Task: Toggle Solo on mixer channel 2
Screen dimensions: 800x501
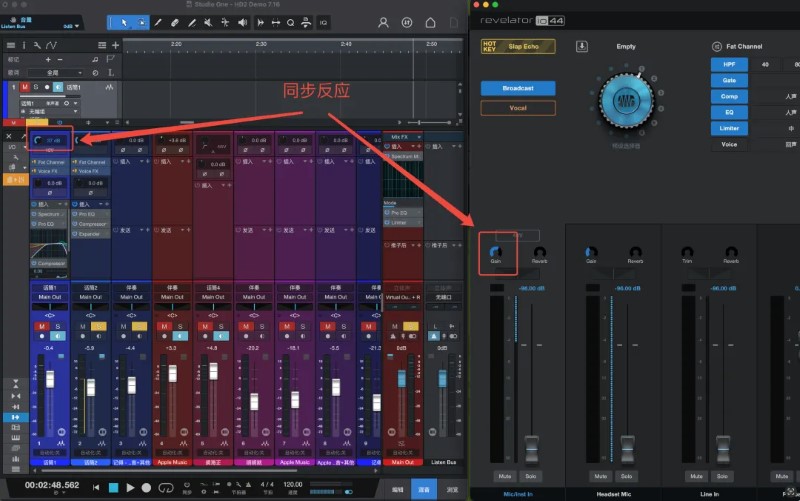Action: click(x=99, y=327)
